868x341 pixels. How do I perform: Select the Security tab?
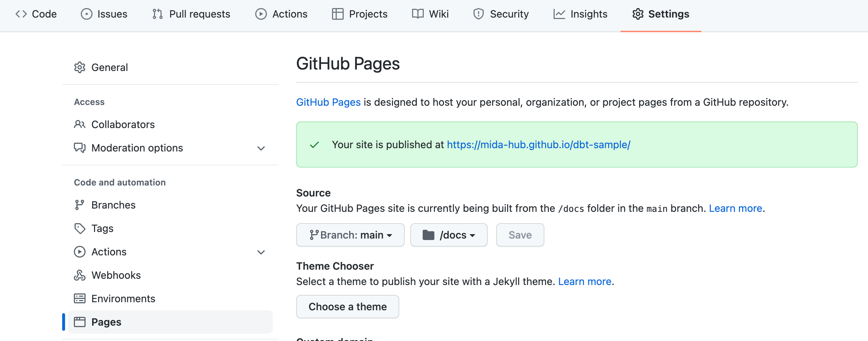click(x=501, y=14)
